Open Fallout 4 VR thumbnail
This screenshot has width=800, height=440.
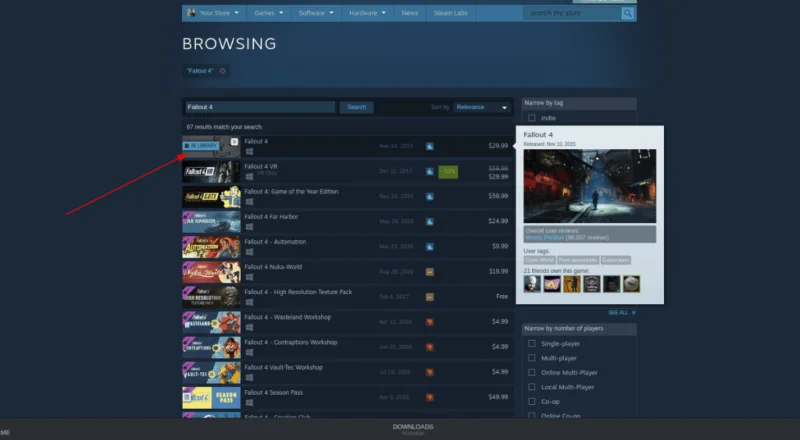click(211, 172)
